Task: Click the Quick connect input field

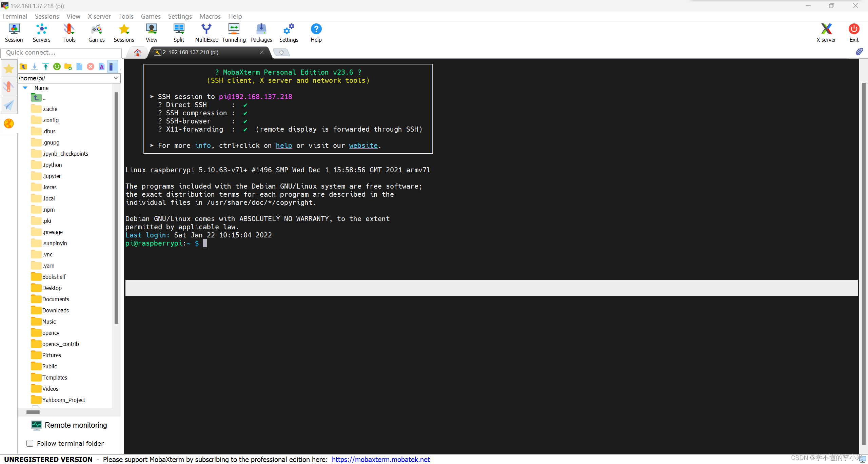Action: coord(61,53)
